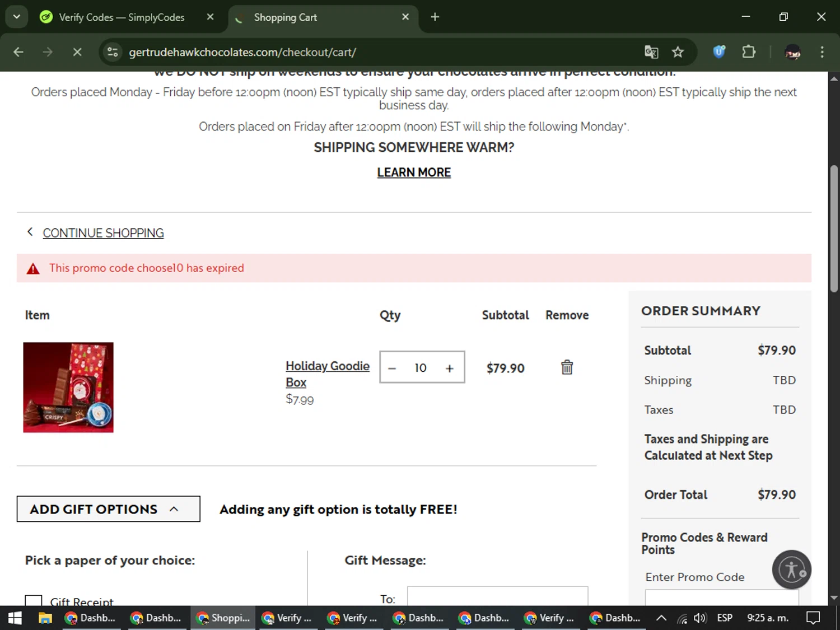The width and height of the screenshot is (840, 630).
Task: Click the scrollbar down arrow
Action: click(834, 598)
